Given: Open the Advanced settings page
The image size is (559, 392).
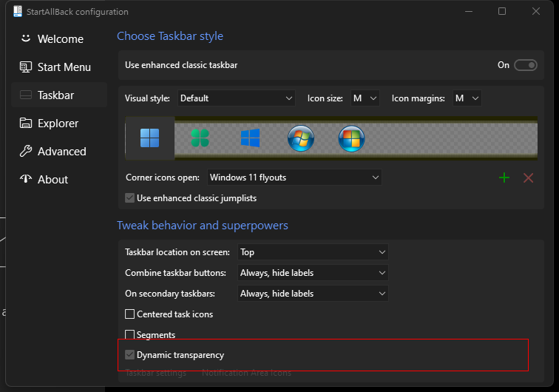Looking at the screenshot, I should click(59, 151).
